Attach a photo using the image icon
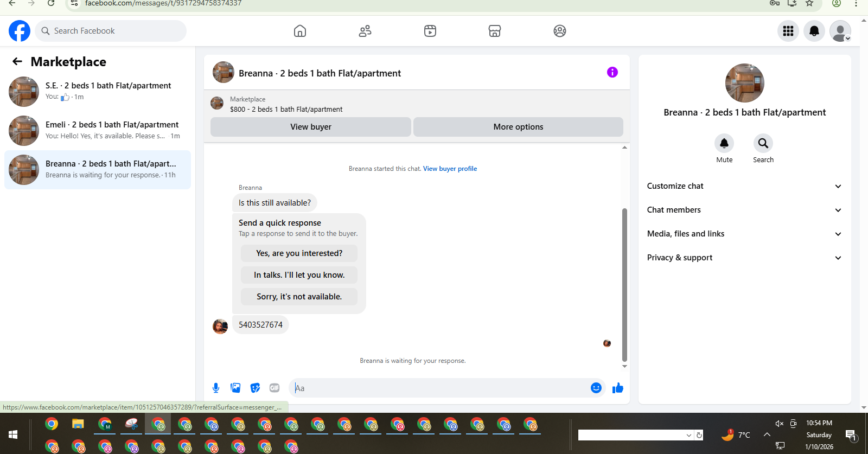The width and height of the screenshot is (868, 454). pos(235,388)
